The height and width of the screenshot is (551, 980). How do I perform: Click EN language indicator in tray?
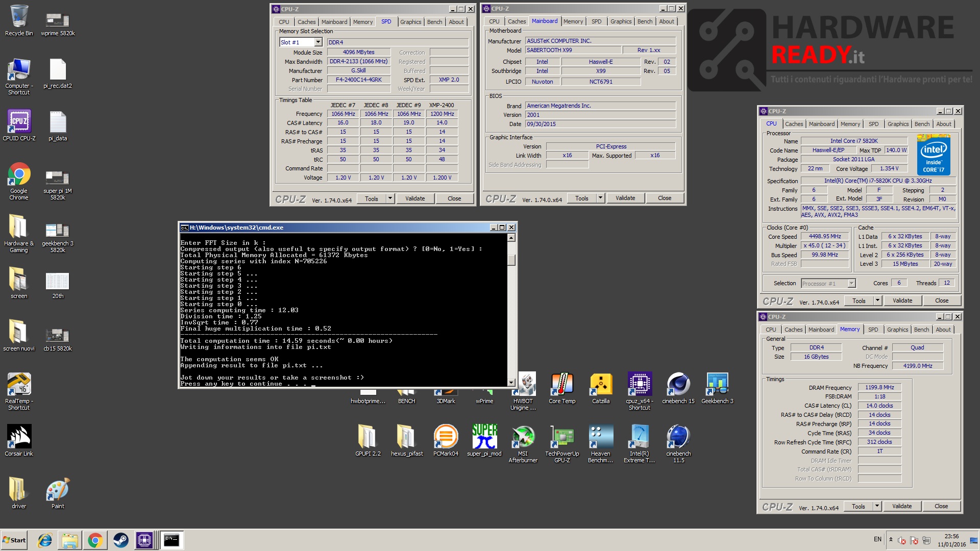(877, 539)
